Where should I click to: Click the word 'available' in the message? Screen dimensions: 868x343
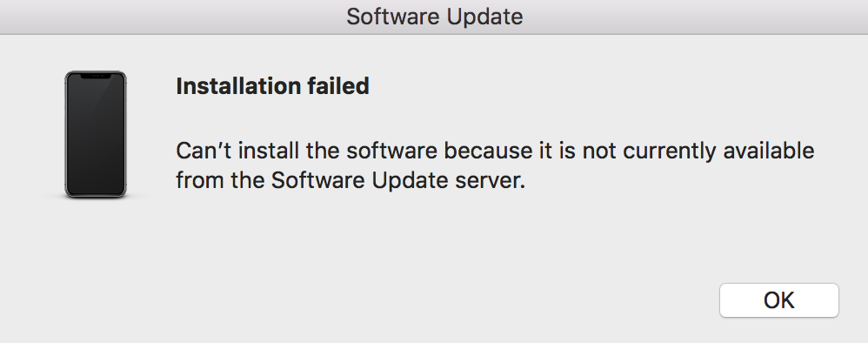769,151
